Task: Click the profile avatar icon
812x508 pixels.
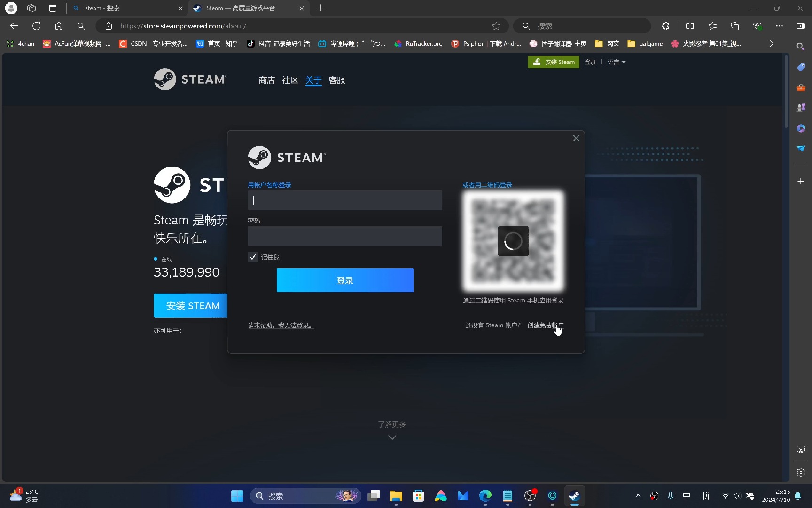Action: click(x=11, y=8)
